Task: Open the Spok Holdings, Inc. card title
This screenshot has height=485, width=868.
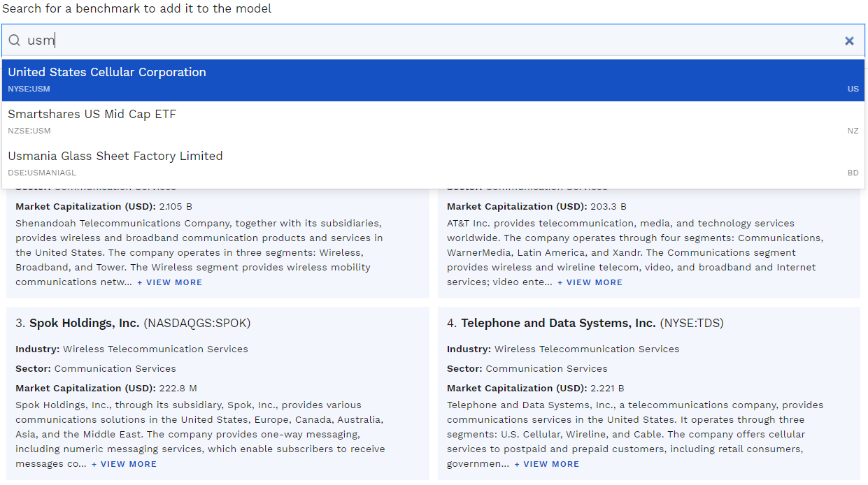Action: (85, 323)
